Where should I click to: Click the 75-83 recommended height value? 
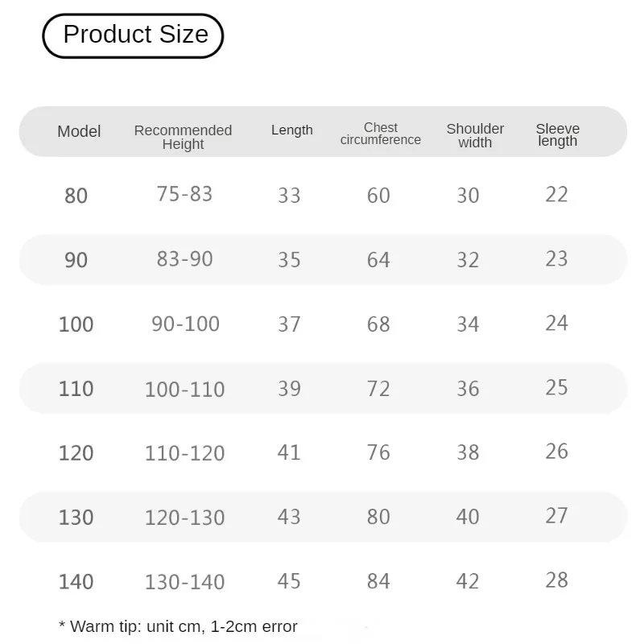tap(184, 194)
